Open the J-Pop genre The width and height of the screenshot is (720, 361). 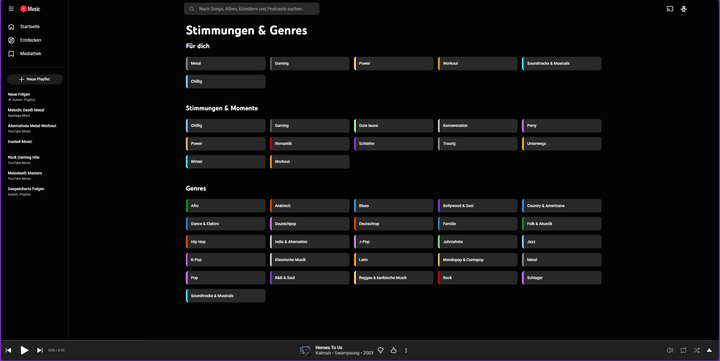tap(394, 242)
